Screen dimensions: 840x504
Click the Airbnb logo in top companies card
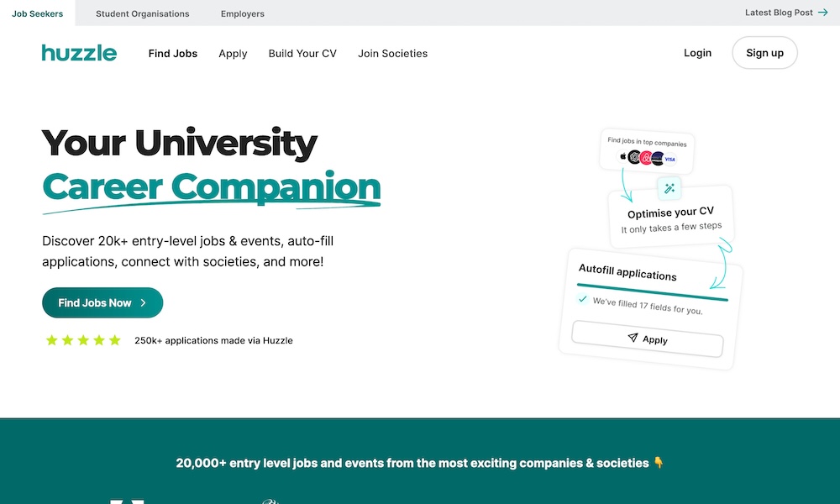pos(646,158)
